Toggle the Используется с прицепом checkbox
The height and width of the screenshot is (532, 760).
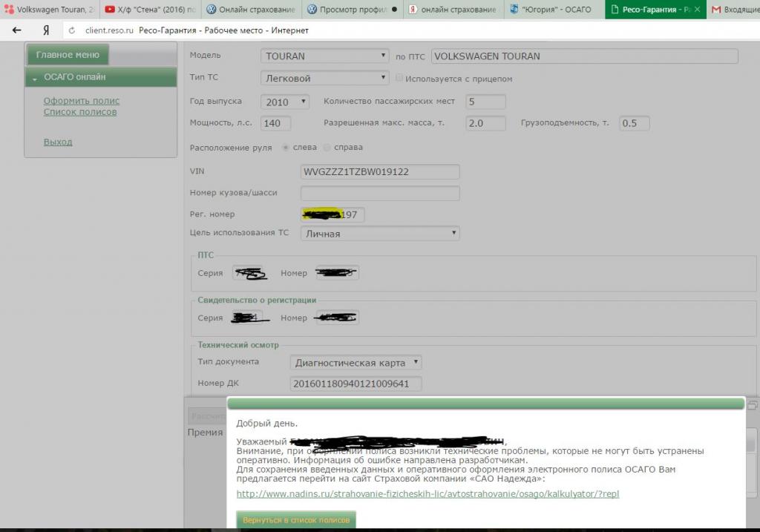[x=399, y=78]
